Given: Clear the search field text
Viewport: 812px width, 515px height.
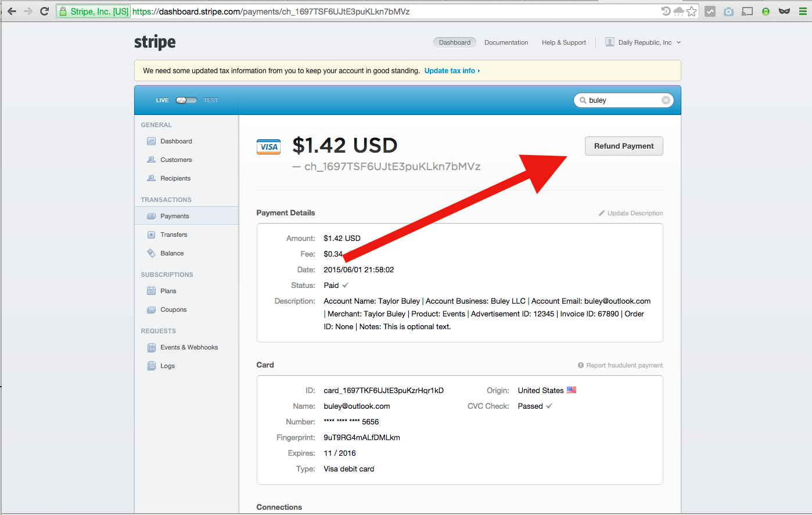Looking at the screenshot, I should click(666, 100).
